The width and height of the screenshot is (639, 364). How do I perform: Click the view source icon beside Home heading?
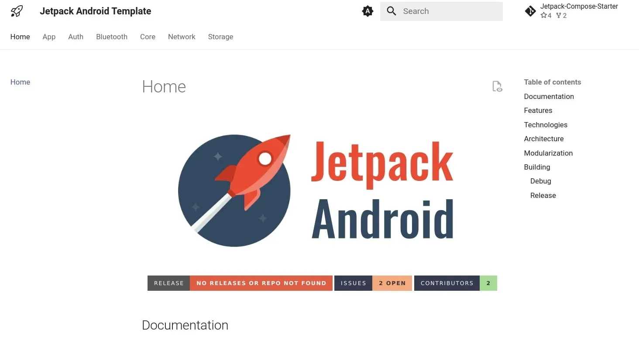[x=497, y=86]
